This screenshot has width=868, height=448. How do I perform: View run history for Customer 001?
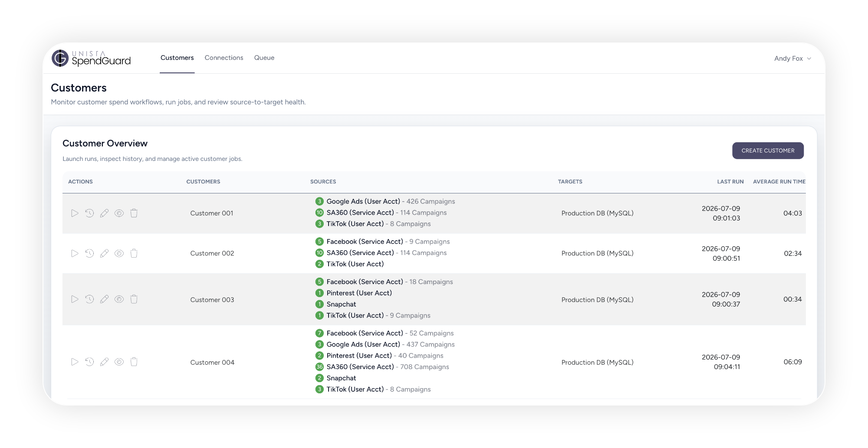pos(89,213)
